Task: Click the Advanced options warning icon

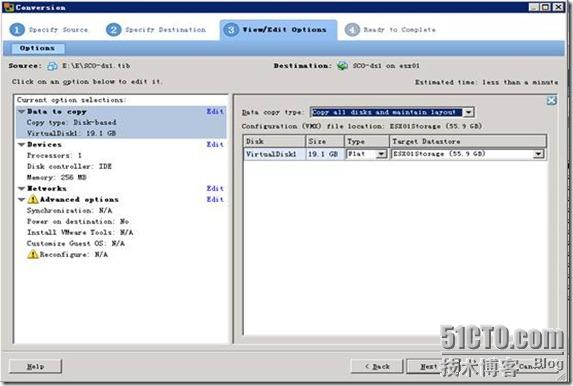Action: point(33,199)
